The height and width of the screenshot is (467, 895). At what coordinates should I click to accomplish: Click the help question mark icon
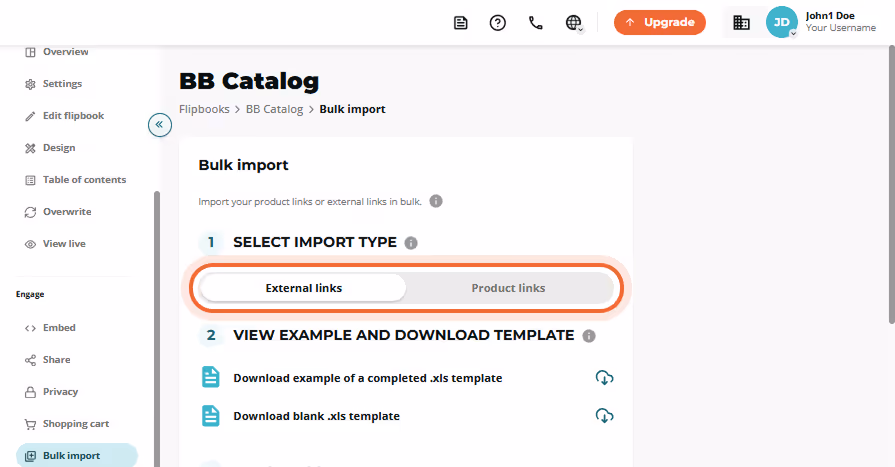(x=498, y=23)
